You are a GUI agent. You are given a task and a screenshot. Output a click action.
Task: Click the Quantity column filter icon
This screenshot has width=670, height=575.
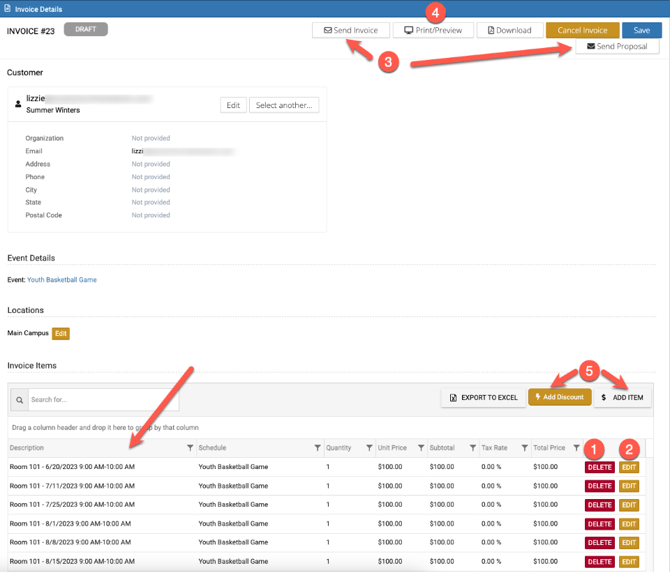[x=369, y=448]
